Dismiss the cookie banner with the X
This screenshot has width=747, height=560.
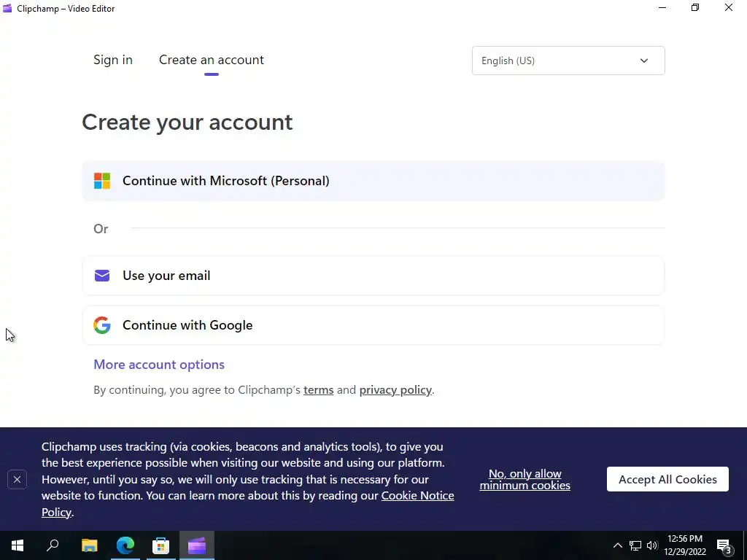[18, 480]
